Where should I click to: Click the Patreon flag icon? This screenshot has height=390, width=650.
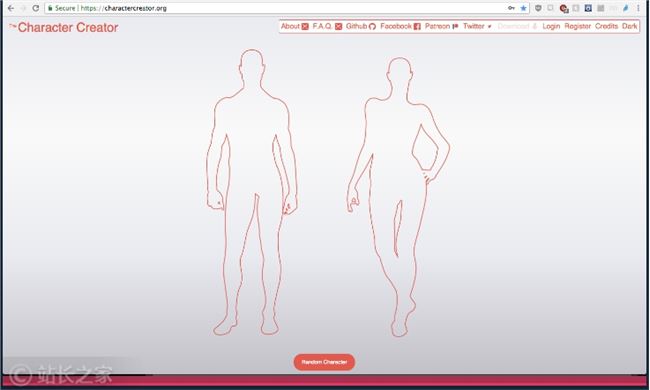pos(455,27)
